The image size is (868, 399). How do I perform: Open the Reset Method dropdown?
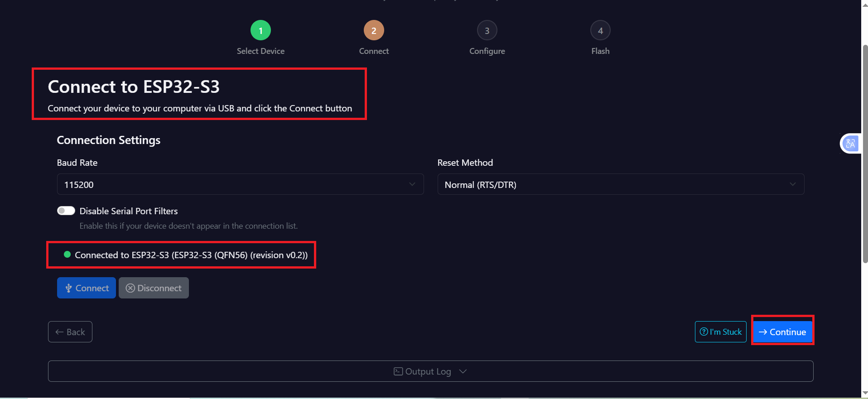tap(621, 184)
